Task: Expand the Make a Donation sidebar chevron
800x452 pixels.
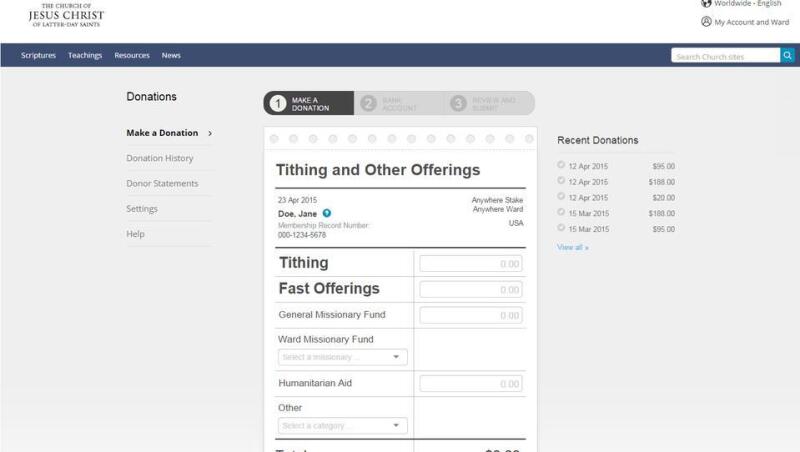Action: point(210,133)
